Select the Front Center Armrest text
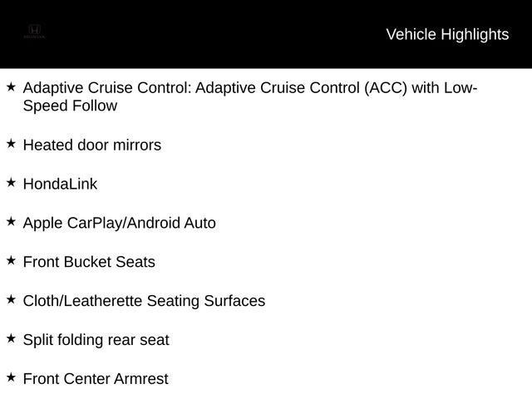This screenshot has width=532, height=399. [96, 379]
